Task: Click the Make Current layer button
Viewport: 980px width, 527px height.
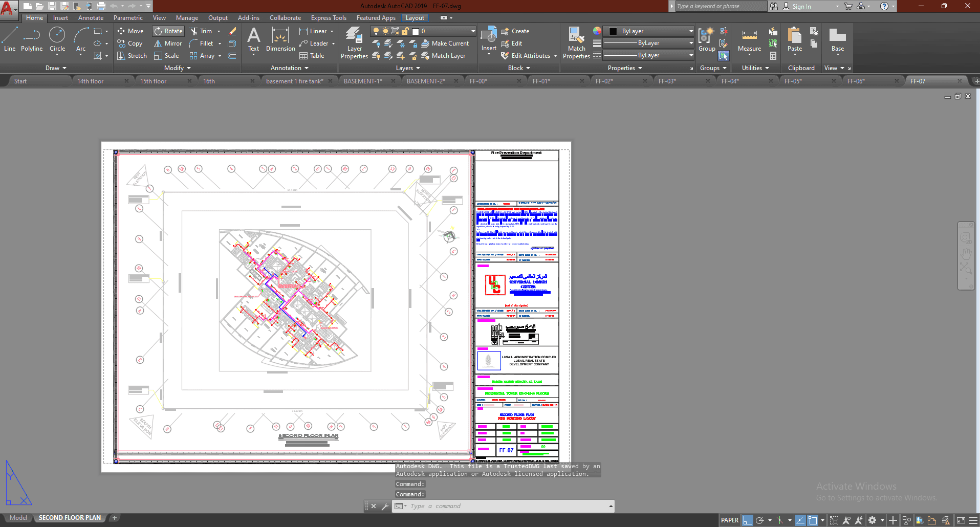Action: [445, 43]
